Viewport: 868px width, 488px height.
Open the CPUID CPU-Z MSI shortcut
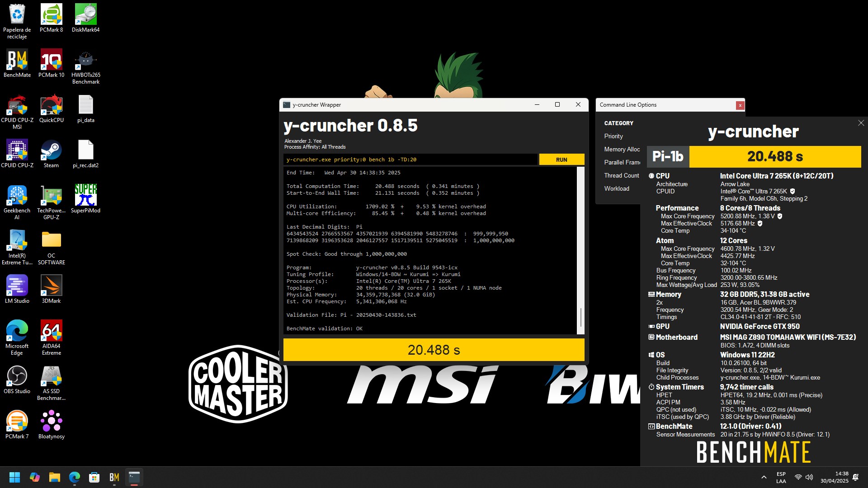click(x=17, y=112)
